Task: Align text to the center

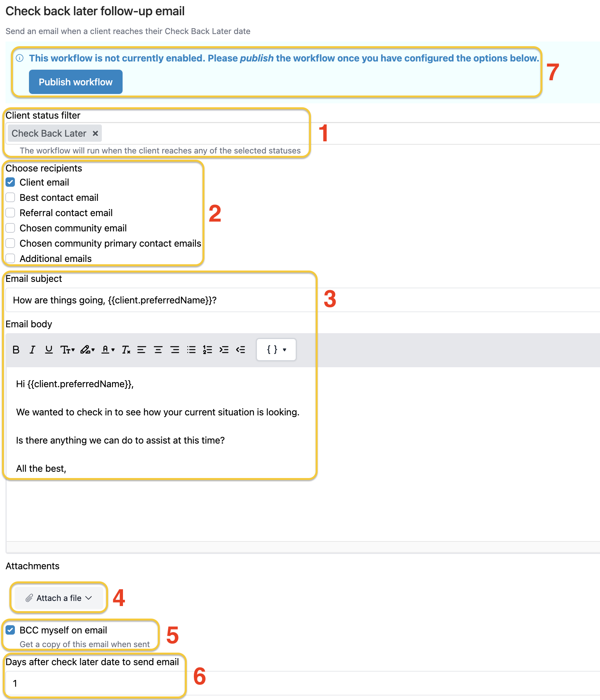Action: [158, 350]
